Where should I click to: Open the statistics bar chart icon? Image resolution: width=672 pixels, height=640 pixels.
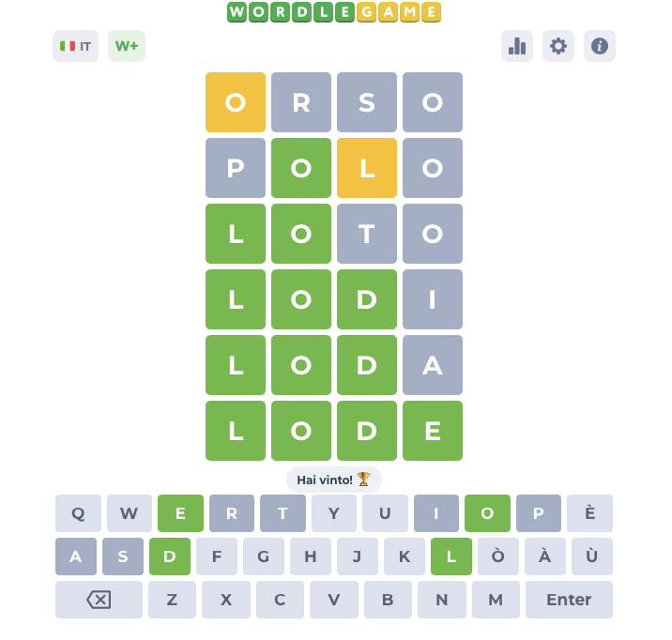(516, 46)
